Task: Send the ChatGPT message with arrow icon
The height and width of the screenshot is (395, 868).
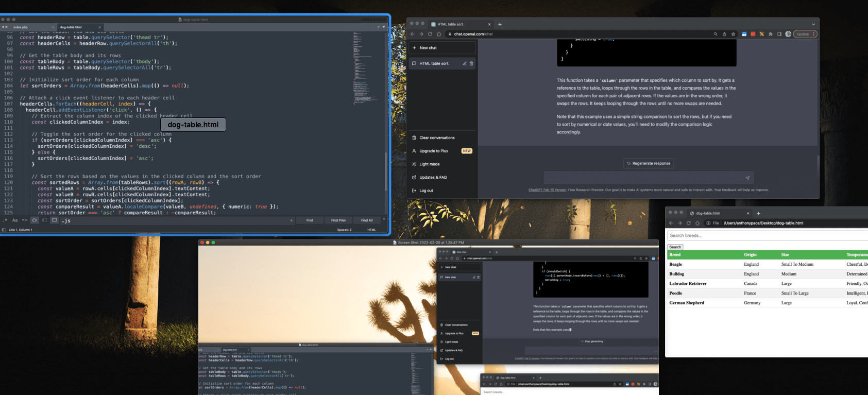Action: pyautogui.click(x=747, y=178)
